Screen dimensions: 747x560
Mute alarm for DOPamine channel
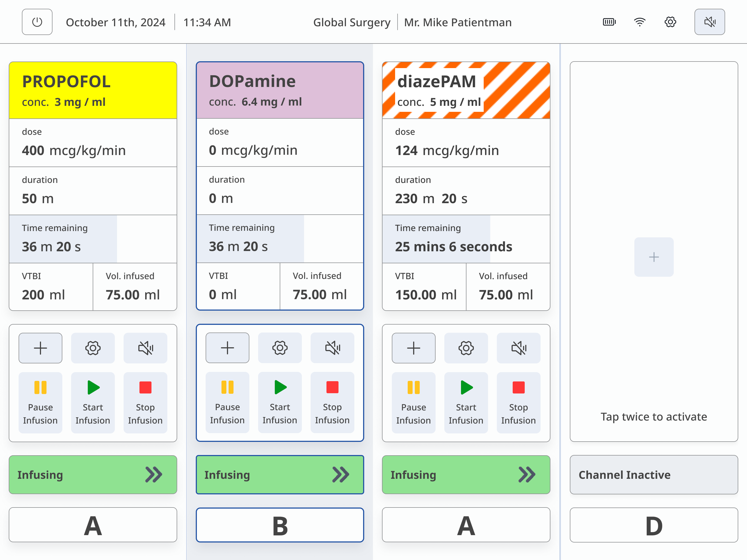click(332, 348)
